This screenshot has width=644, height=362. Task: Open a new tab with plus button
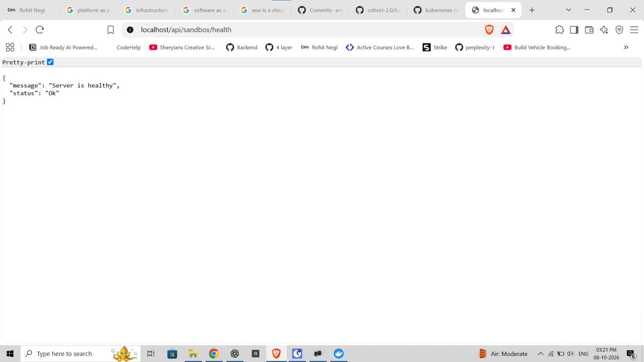tap(531, 10)
